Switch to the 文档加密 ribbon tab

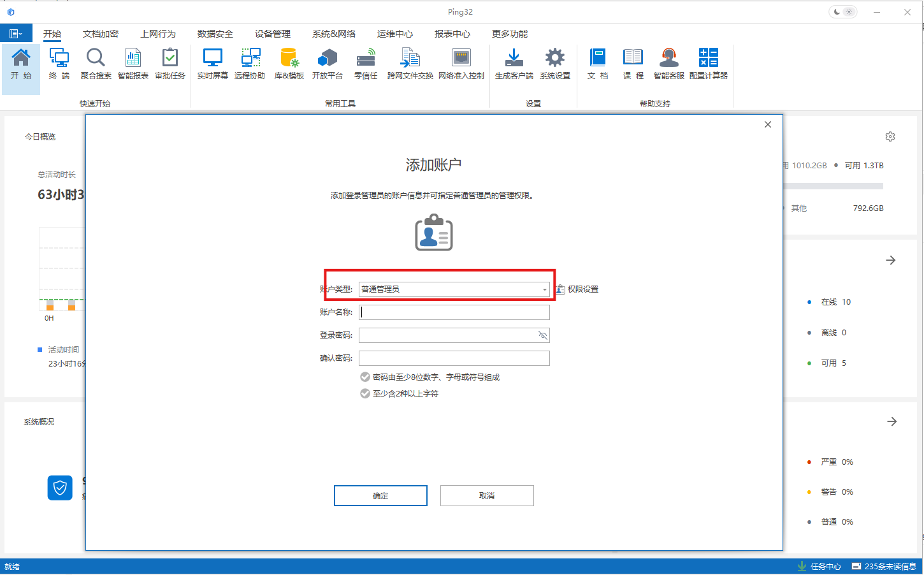100,34
